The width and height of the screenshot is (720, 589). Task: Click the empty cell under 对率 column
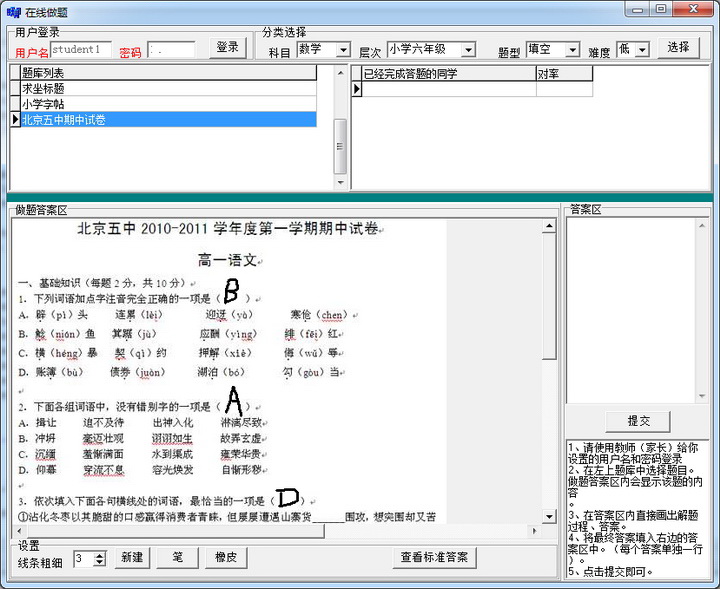[564, 89]
